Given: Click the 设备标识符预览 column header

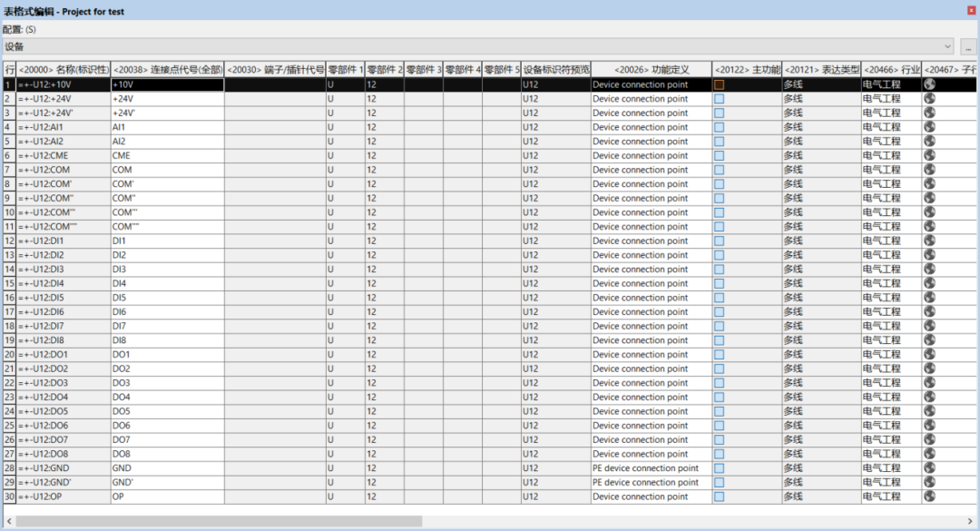Looking at the screenshot, I should pyautogui.click(x=555, y=69).
